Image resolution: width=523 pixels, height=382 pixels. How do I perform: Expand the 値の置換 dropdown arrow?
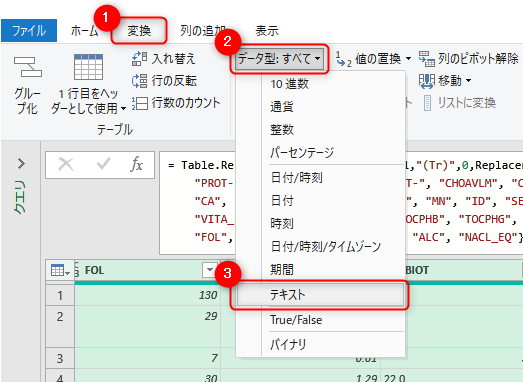[408, 59]
